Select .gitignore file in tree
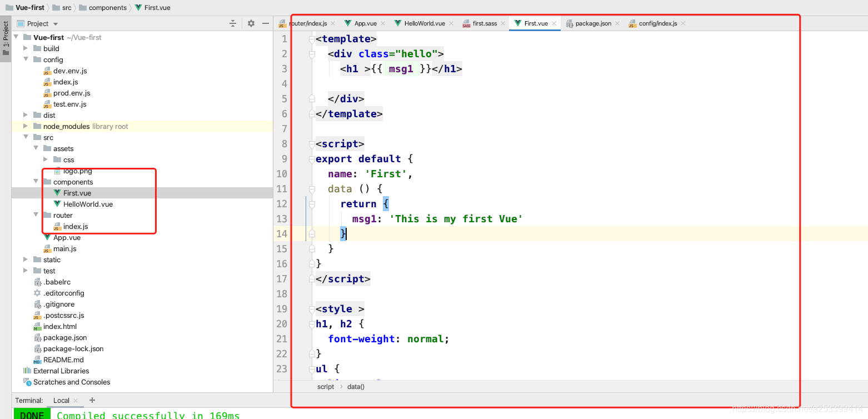The height and width of the screenshot is (419, 868). click(x=59, y=304)
